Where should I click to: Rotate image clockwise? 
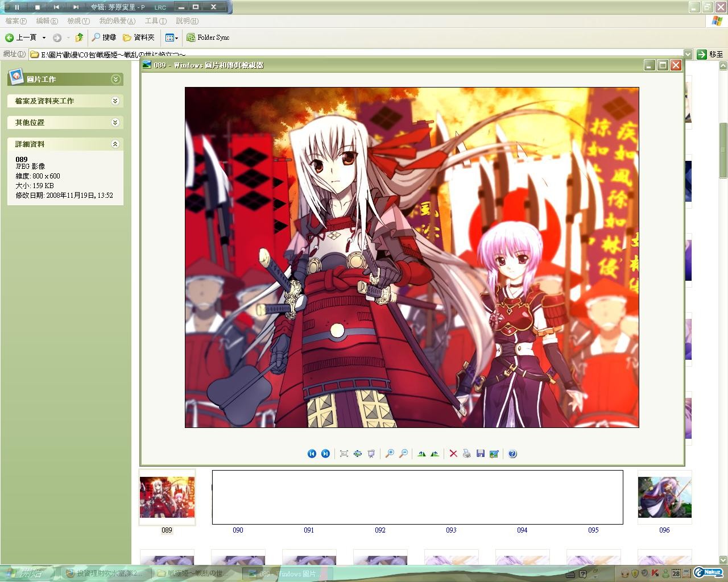click(x=421, y=454)
